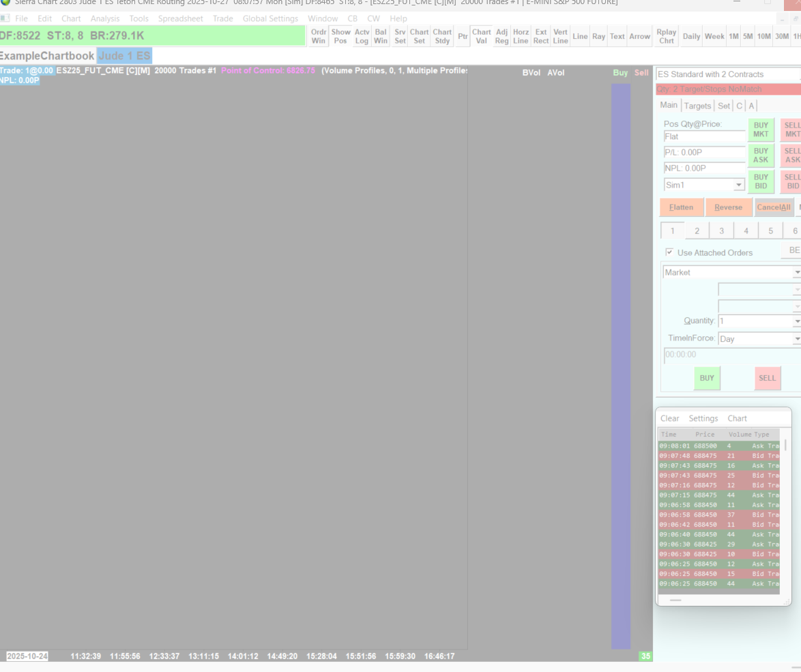The width and height of the screenshot is (801, 672).
Task: Open the Market order type dropdown
Action: [x=796, y=273]
